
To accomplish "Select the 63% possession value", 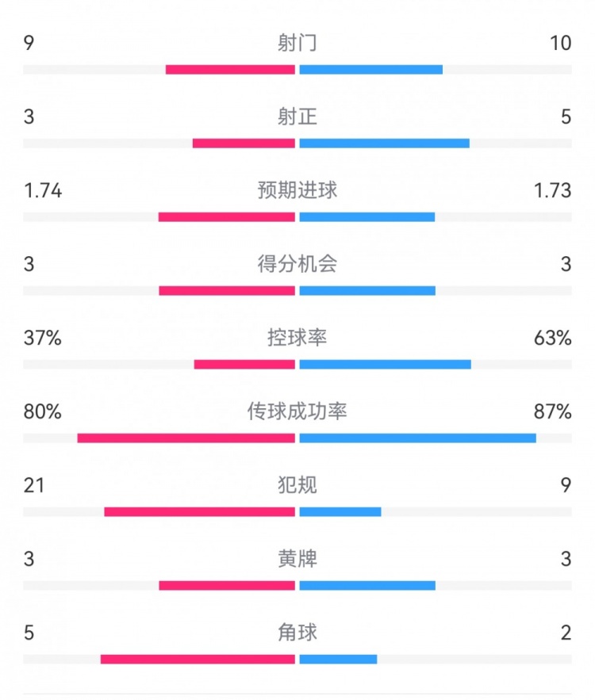I will point(553,338).
